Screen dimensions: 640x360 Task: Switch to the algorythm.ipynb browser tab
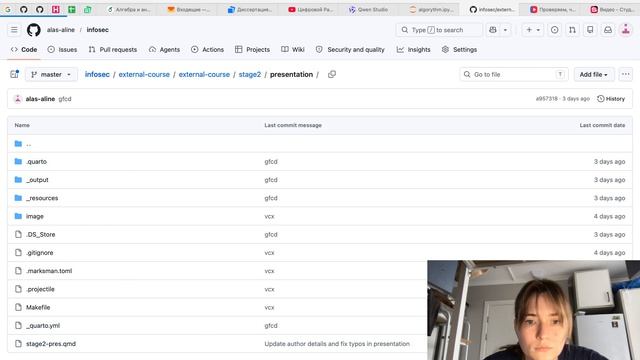point(432,9)
